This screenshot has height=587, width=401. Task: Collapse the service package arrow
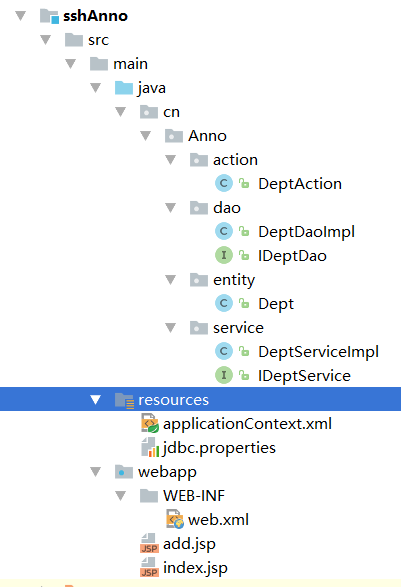pyautogui.click(x=171, y=328)
